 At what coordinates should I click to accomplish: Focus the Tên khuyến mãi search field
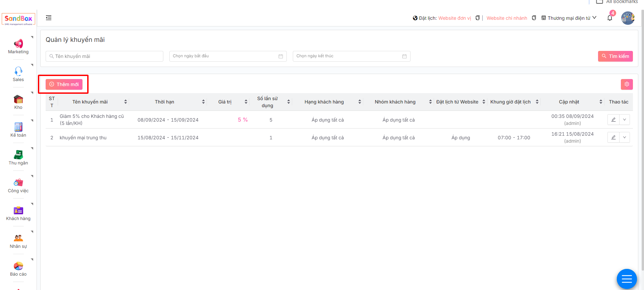[104, 56]
